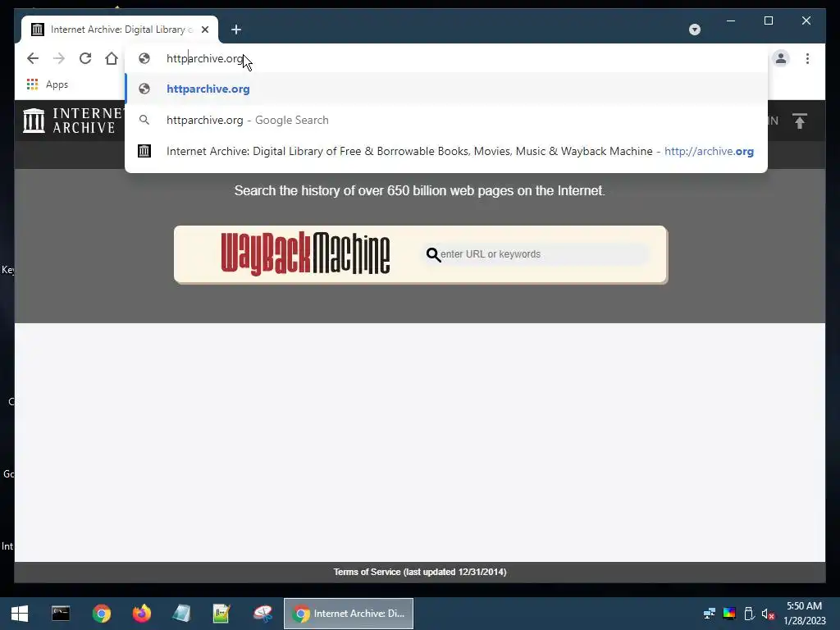Launch the Command Prompt from taskbar
This screenshot has height=630, width=840.
point(61,614)
